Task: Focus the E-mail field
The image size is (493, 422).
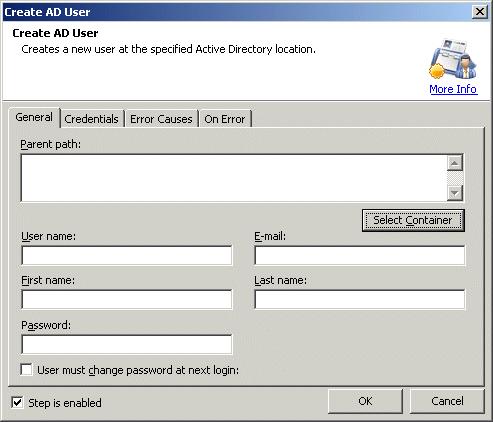Action: click(359, 256)
